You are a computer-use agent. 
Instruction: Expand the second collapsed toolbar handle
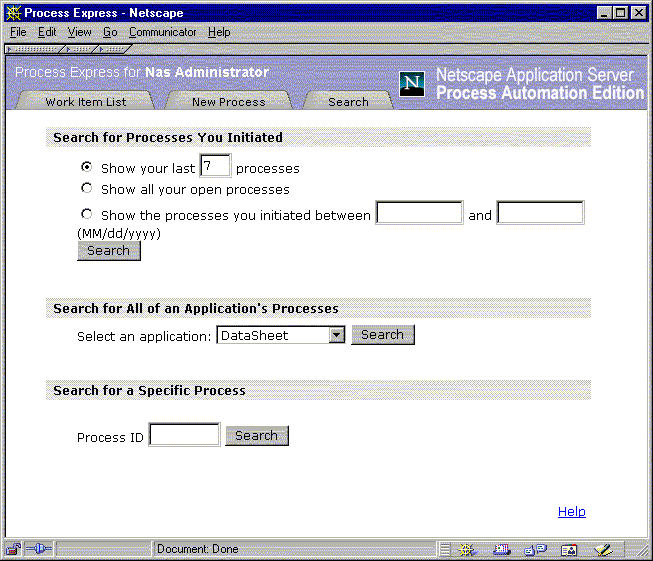[81, 49]
